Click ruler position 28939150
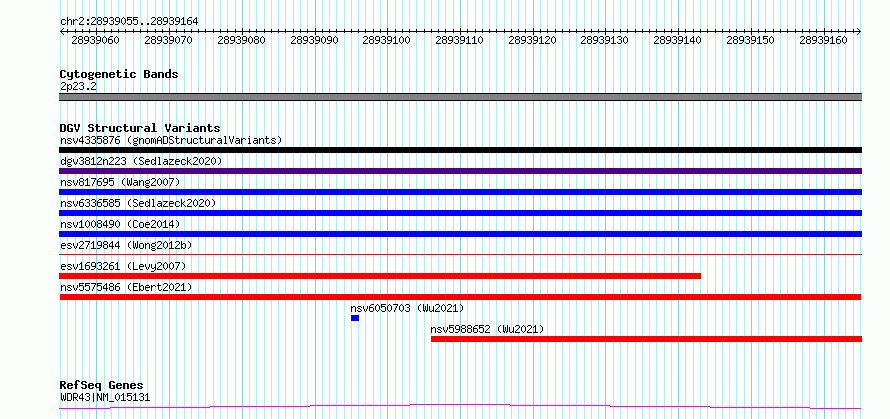Screen dimensions: 890x419 751,40
